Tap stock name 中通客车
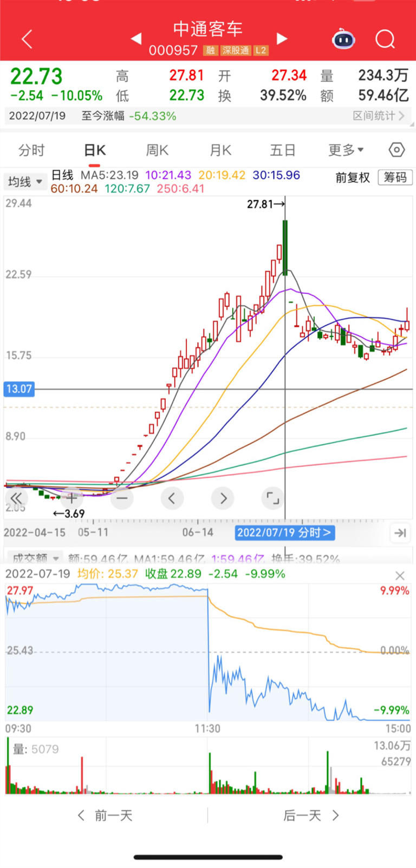Viewport: 416px width, 868px height. (208, 29)
